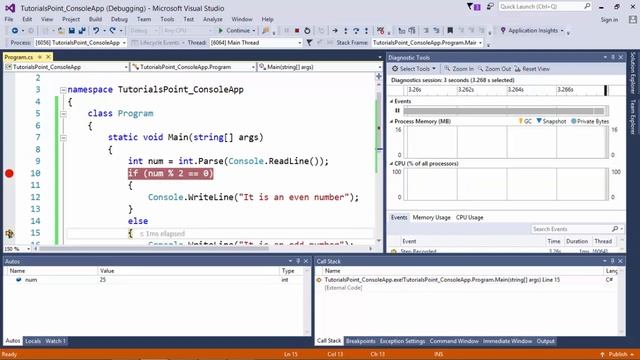
Task: Toggle the breakpoint on line 10
Action: click(x=9, y=173)
